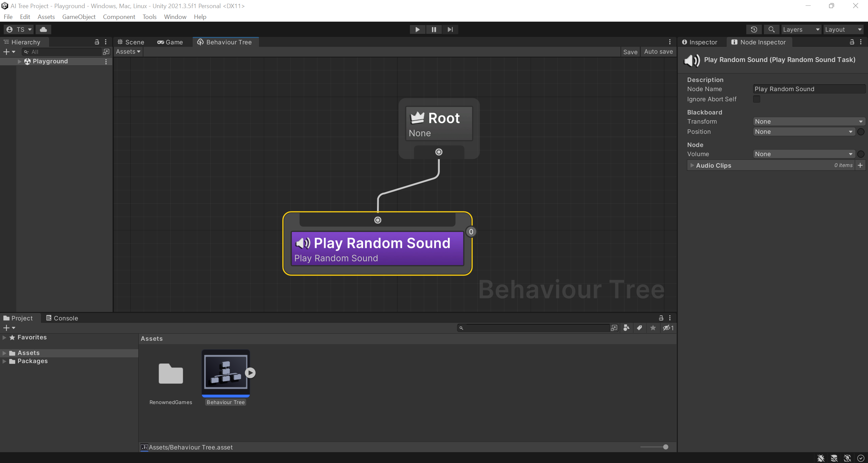Expand the Audio Clips list
Image resolution: width=868 pixels, height=463 pixels.
692,165
